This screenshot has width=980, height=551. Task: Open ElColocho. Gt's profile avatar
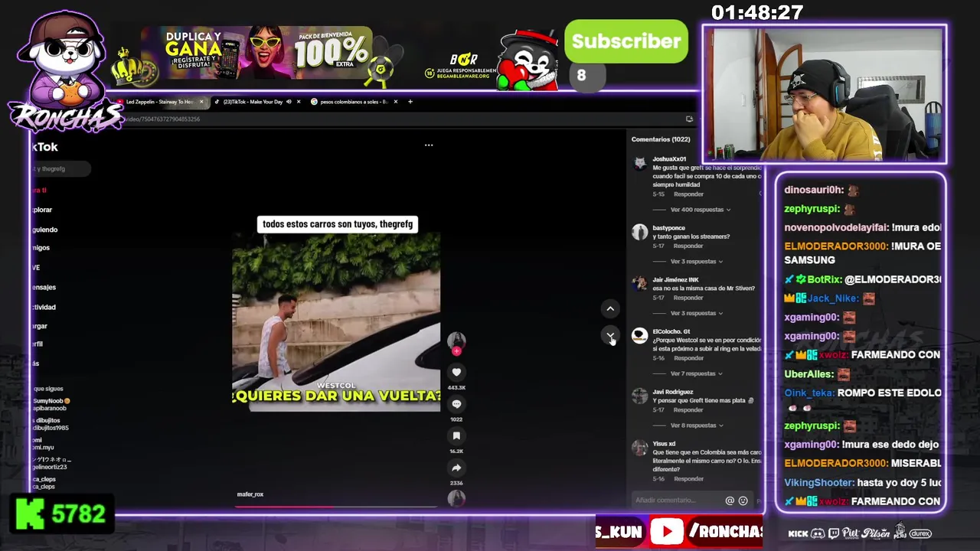click(639, 336)
